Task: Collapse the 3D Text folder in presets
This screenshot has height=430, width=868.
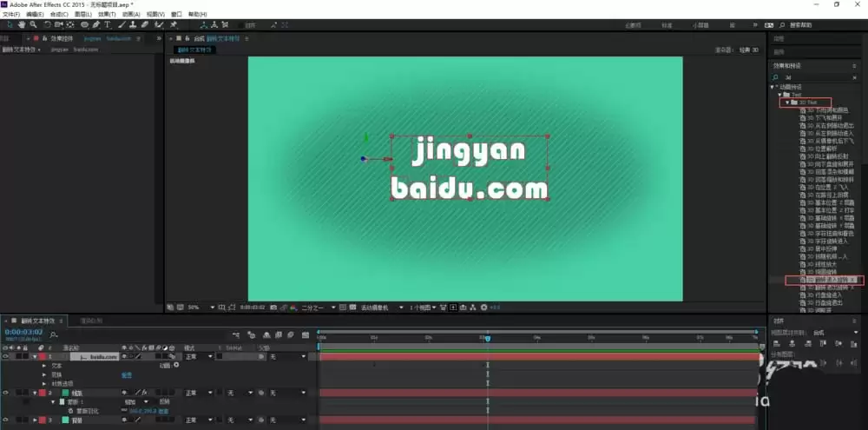Action: click(787, 103)
